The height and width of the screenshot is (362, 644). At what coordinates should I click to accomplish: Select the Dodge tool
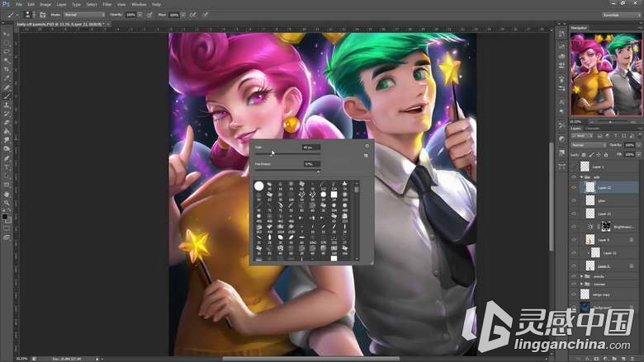(x=6, y=148)
